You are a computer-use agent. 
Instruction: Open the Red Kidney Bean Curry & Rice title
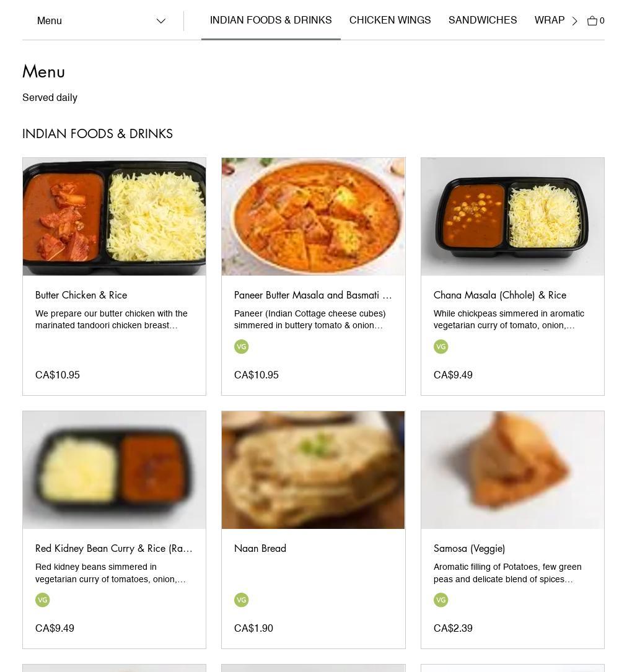[x=114, y=549]
